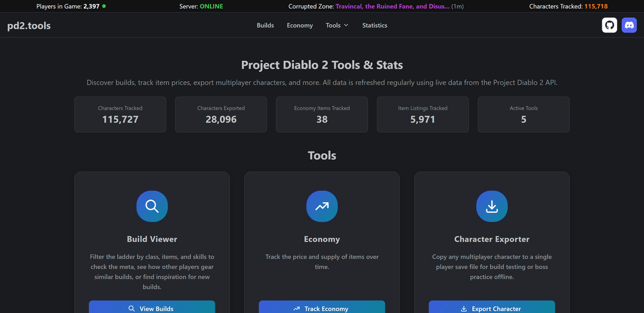Screen dimensions: 644x313
Task: Click search icon inside View Builds button
Action: point(132,308)
